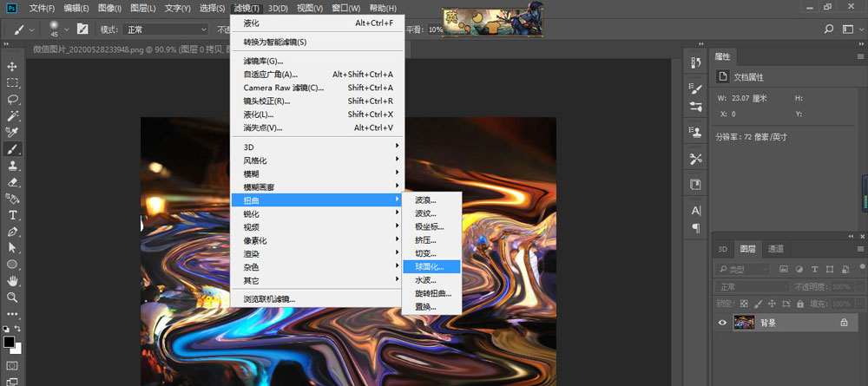The width and height of the screenshot is (868, 386).
Task: Pick the Lasso tool
Action: (13, 100)
